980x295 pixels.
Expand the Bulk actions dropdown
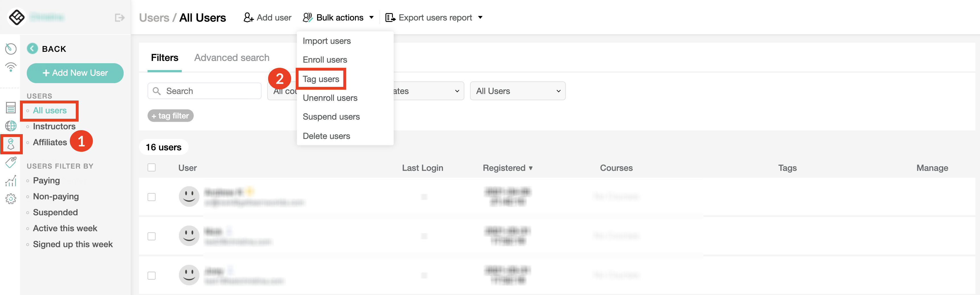[x=338, y=17]
